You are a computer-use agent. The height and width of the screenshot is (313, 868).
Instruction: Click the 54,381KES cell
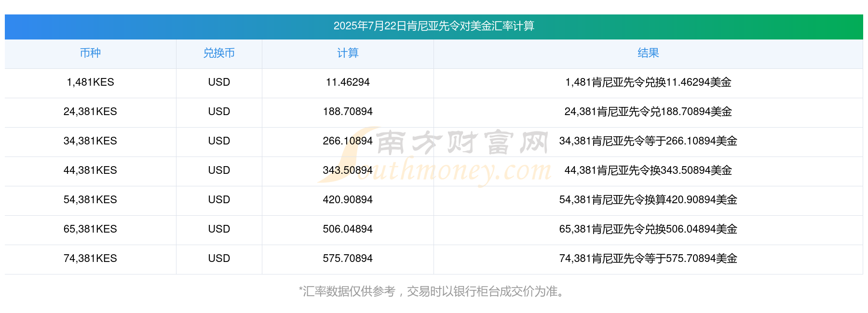tap(90, 200)
